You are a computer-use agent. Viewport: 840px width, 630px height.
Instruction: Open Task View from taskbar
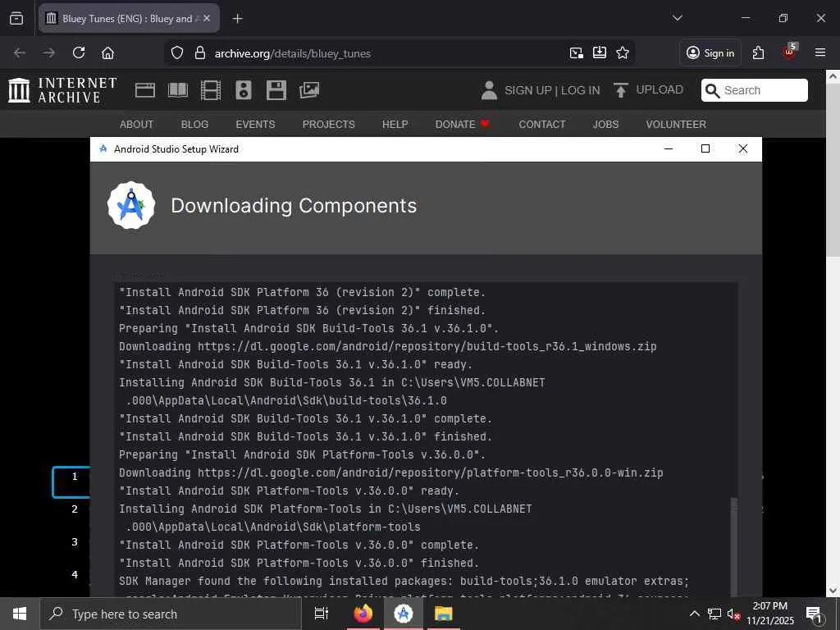coord(321,614)
